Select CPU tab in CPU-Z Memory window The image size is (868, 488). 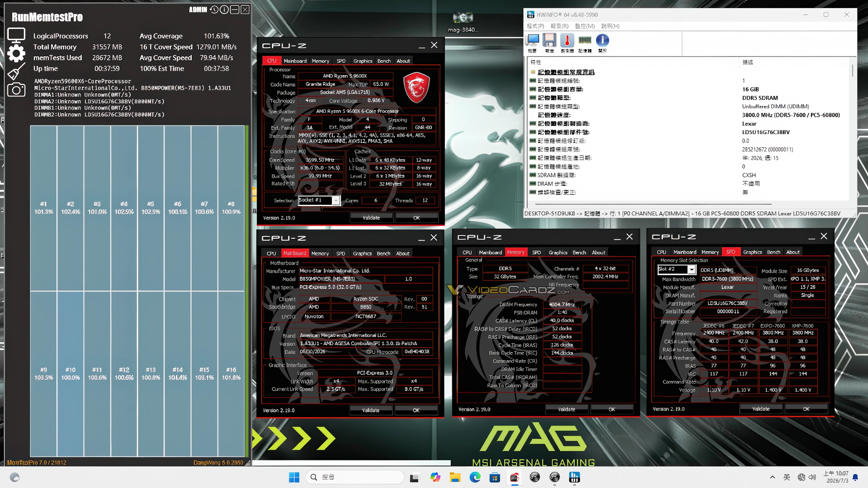tap(467, 253)
